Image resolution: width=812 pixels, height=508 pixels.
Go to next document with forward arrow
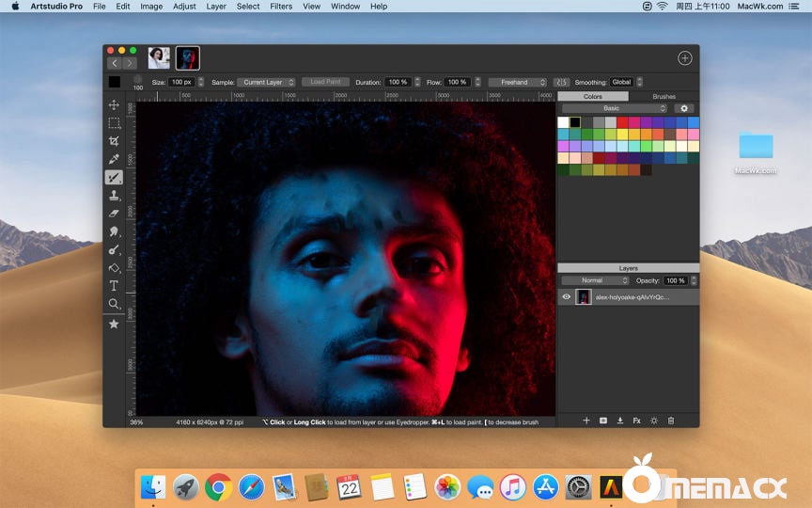click(130, 63)
